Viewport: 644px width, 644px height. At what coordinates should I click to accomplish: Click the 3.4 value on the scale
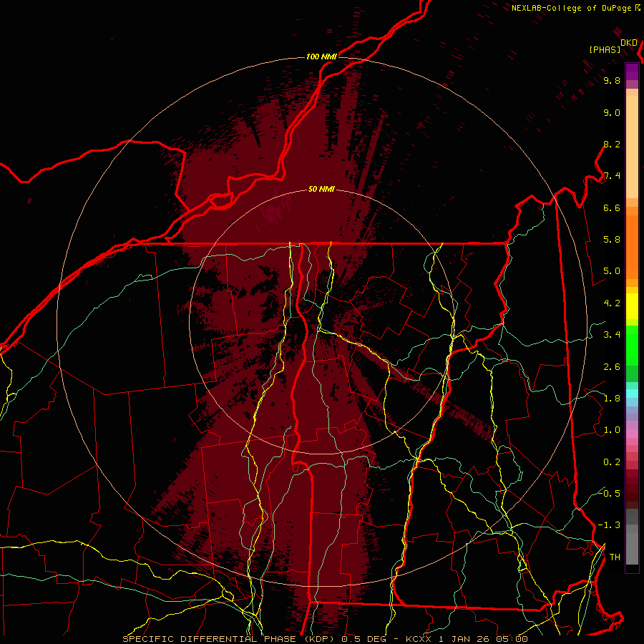[x=612, y=335]
